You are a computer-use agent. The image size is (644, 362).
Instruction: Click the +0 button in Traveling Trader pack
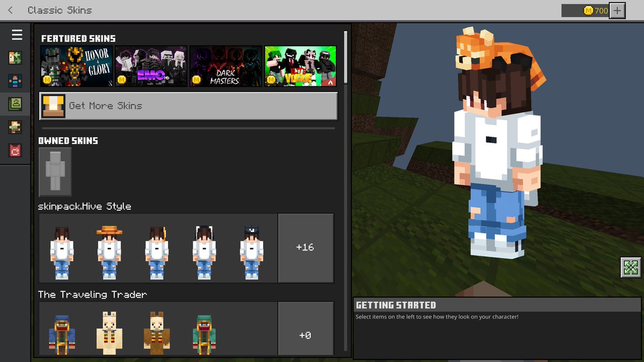click(305, 329)
